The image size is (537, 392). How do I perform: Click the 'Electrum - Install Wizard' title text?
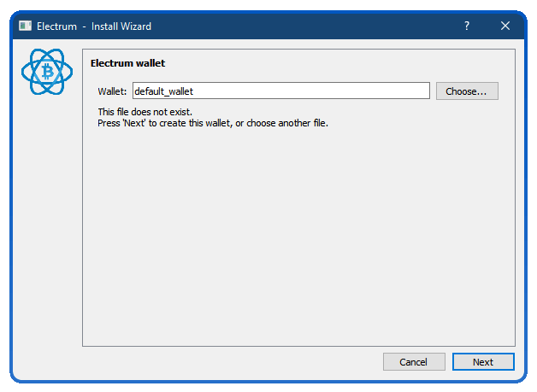coord(94,26)
